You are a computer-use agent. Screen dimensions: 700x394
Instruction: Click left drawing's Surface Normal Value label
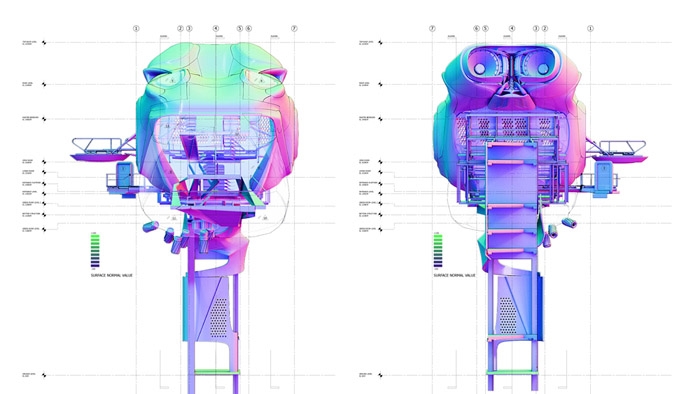(x=112, y=275)
